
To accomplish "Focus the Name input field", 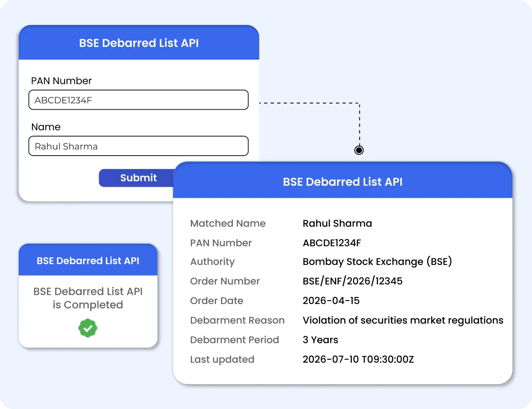I will (138, 146).
